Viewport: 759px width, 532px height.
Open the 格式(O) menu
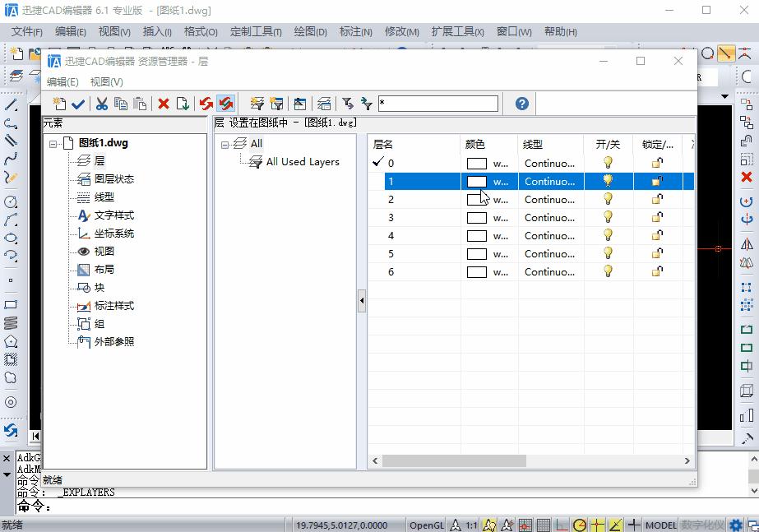(201, 32)
